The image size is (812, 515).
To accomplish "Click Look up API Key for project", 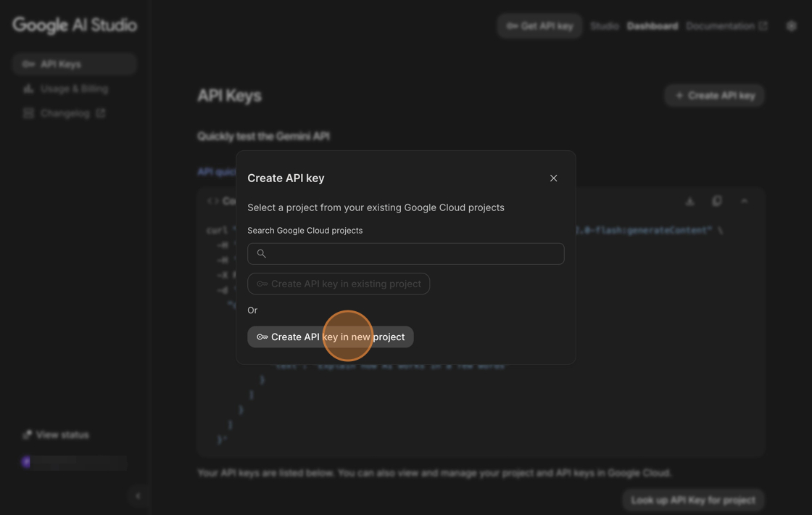I will click(x=692, y=500).
